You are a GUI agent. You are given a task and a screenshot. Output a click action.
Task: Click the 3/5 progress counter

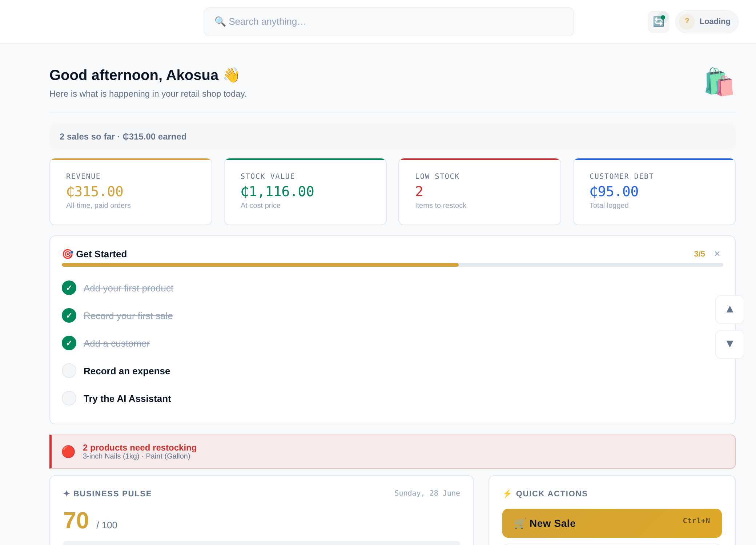click(x=699, y=254)
